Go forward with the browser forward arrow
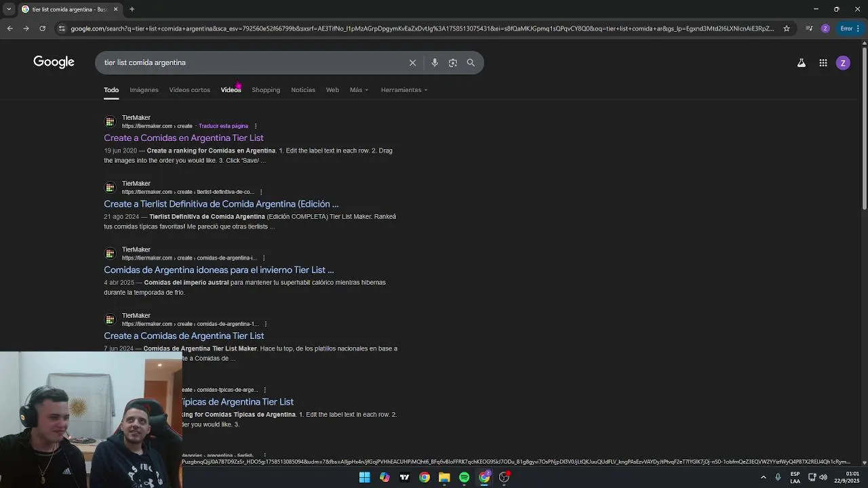 click(x=26, y=28)
